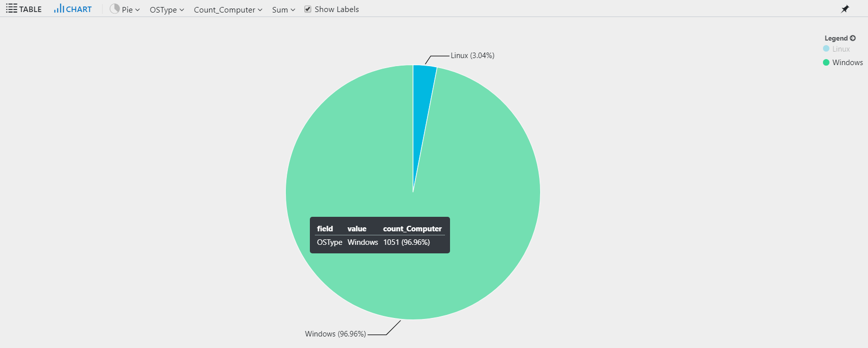The width and height of the screenshot is (868, 348).
Task: Click the table grid icon beside TABLE
Action: tap(12, 9)
